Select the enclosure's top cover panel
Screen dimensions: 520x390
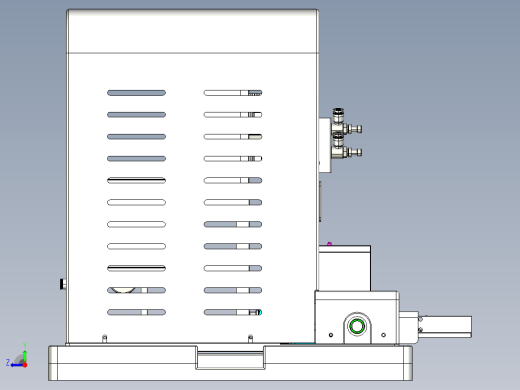point(192,31)
